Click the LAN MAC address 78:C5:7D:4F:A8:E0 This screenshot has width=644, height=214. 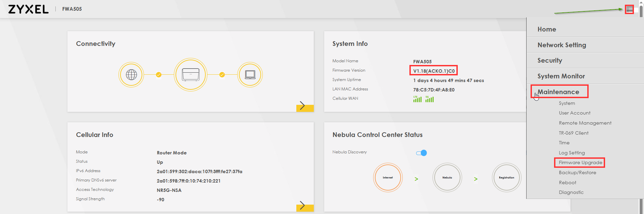[x=434, y=90]
